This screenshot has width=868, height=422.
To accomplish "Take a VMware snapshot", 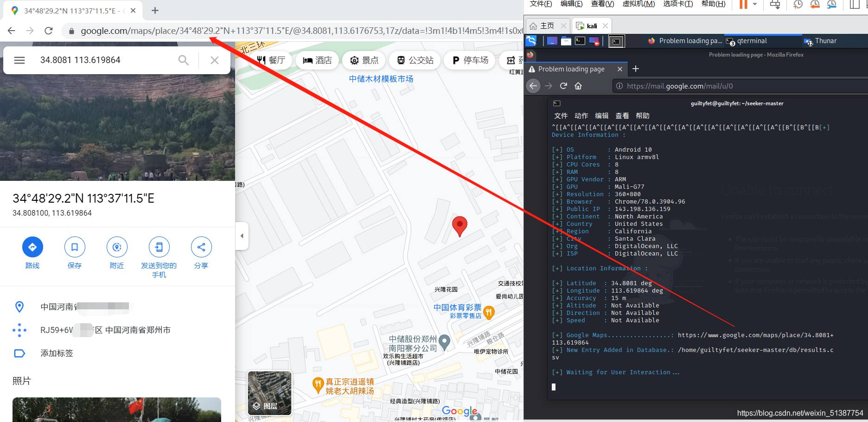I will 798,4.
